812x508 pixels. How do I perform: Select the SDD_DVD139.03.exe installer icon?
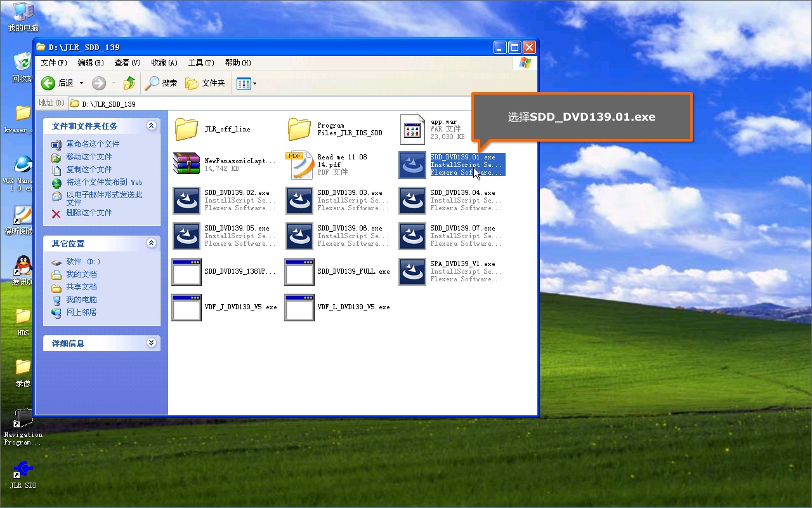point(299,201)
